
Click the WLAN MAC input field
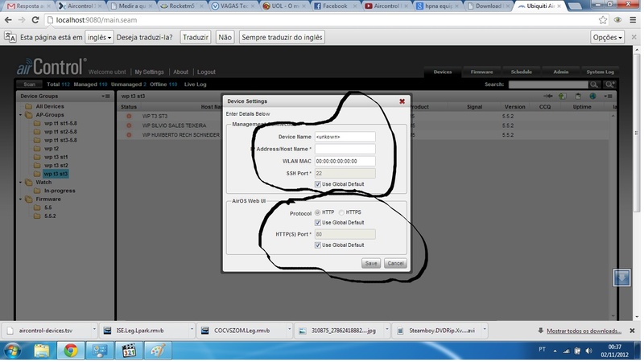click(347, 162)
